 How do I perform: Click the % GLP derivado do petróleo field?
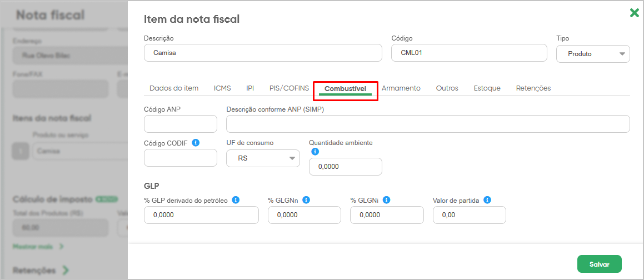pyautogui.click(x=201, y=215)
